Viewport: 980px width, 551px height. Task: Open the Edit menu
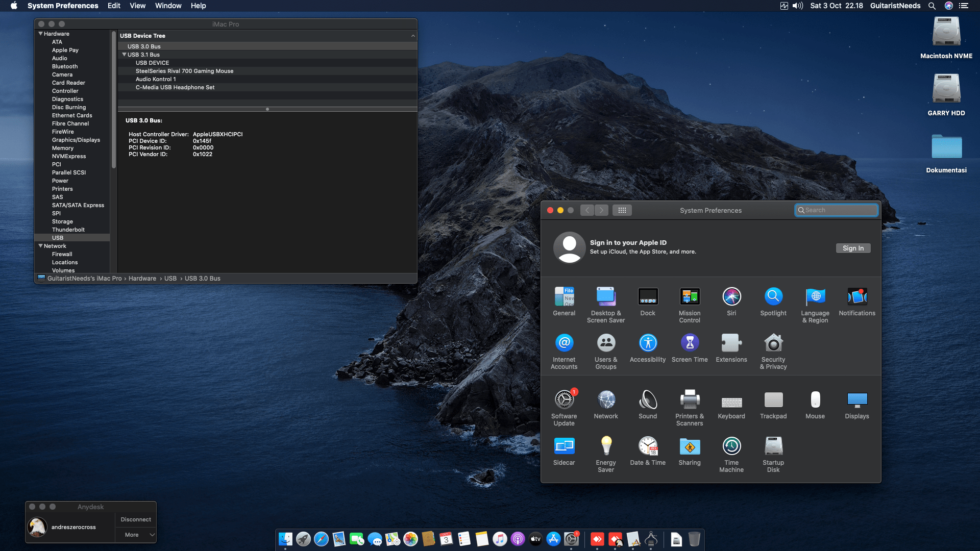pyautogui.click(x=114, y=6)
